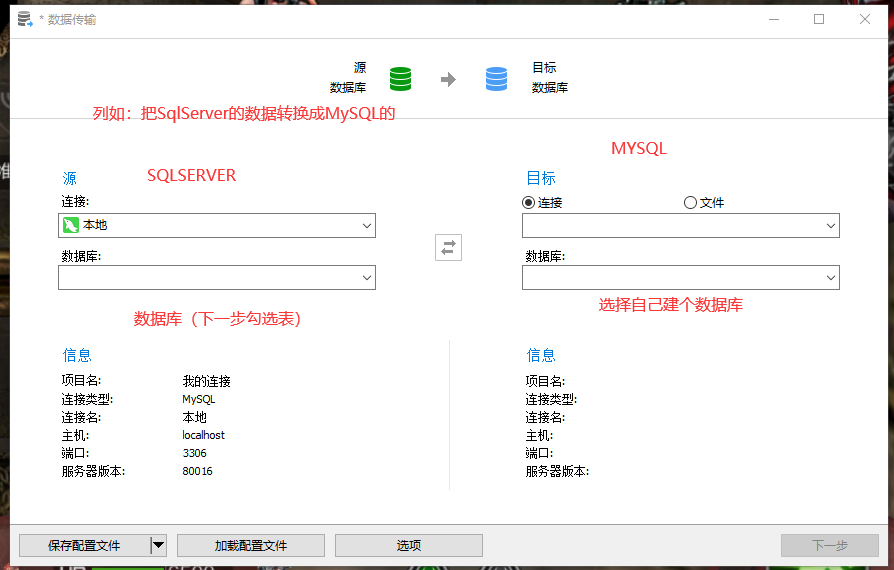
Task: Expand the 保存配置文件 arrow menu
Action: pos(159,545)
